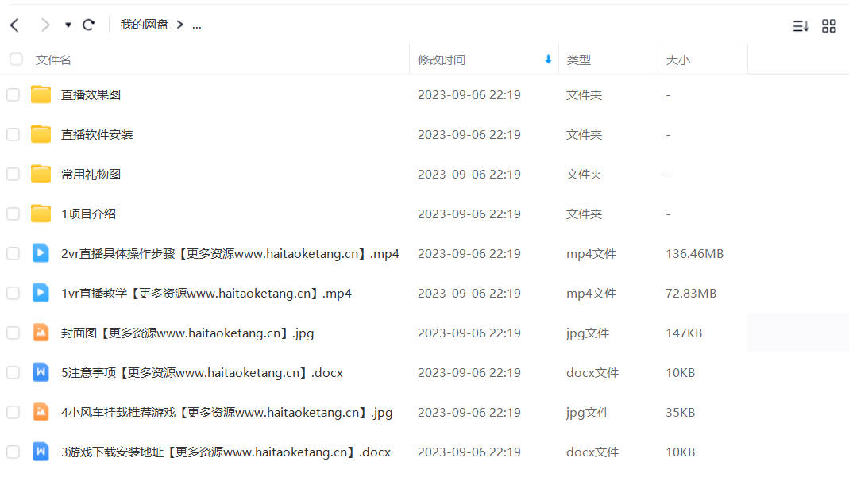Screen dimensions: 849x504
Task: Sort by 文件名 column header
Action: pyautogui.click(x=53, y=60)
